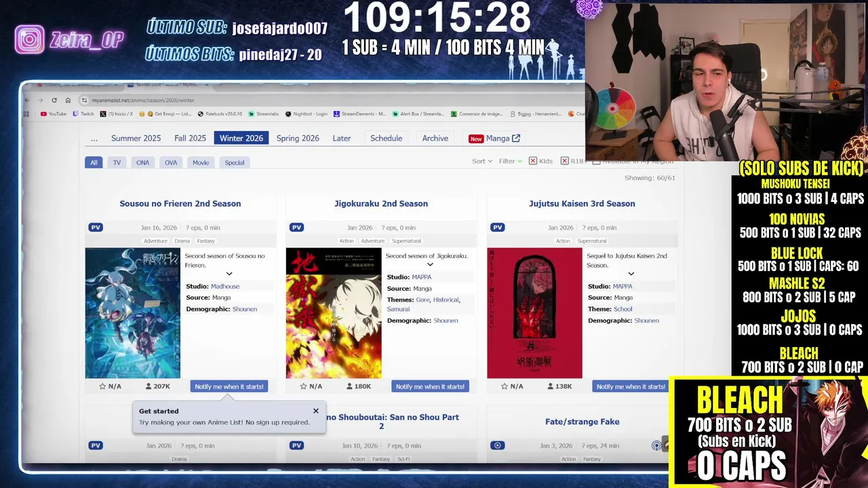This screenshot has width=868, height=488.
Task: Open the Conversor de imagen bookmark
Action: click(477, 114)
